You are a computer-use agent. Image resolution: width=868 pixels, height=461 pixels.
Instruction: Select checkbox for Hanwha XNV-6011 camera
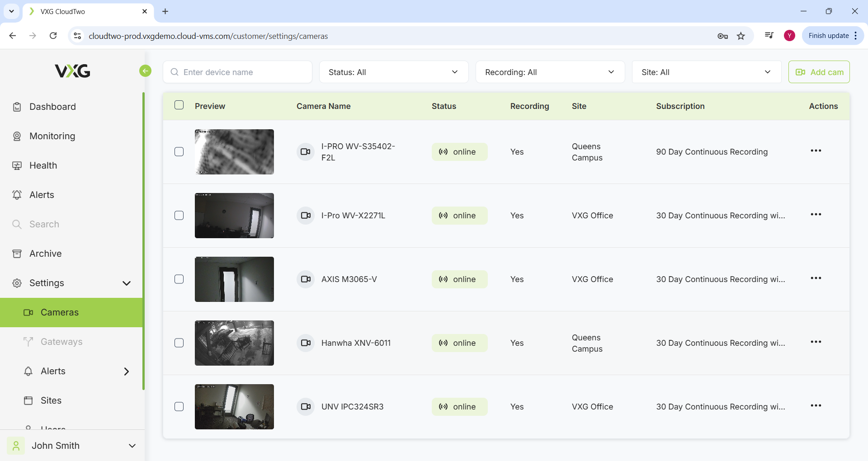179,343
